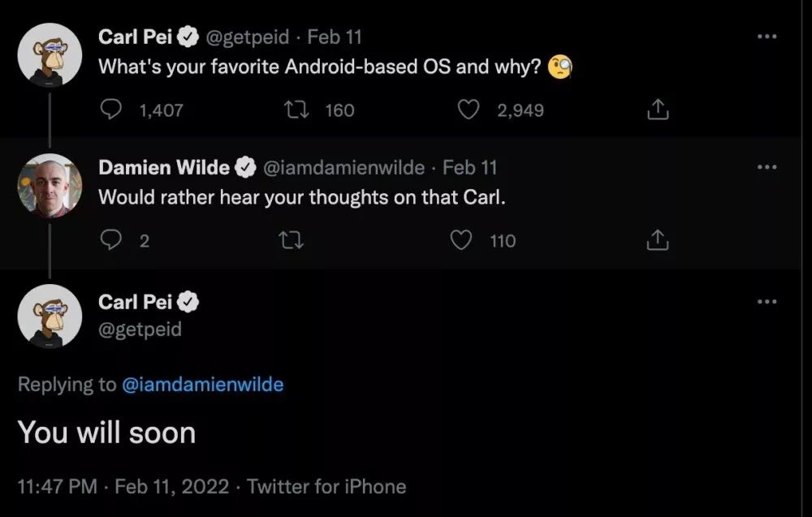Click the reply icon on Carl Pei's first tweet
The width and height of the screenshot is (812, 517).
click(111, 110)
